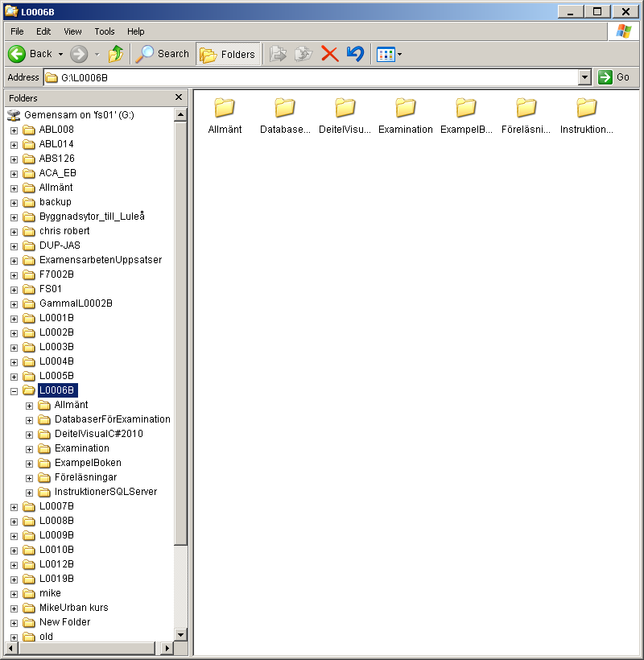Image resolution: width=644 pixels, height=660 pixels.
Task: Select L0001B folder in tree
Action: pyautogui.click(x=56, y=318)
